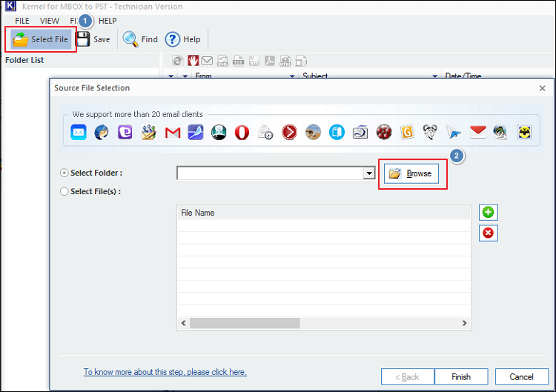The height and width of the screenshot is (392, 556).
Task: Click the red envelope client icon
Action: pyautogui.click(x=477, y=132)
